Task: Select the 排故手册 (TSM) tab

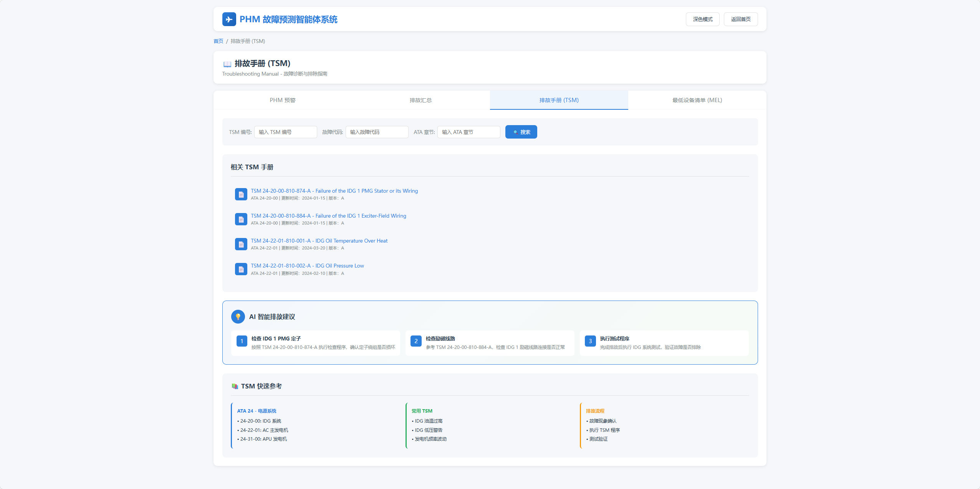Action: (x=559, y=100)
